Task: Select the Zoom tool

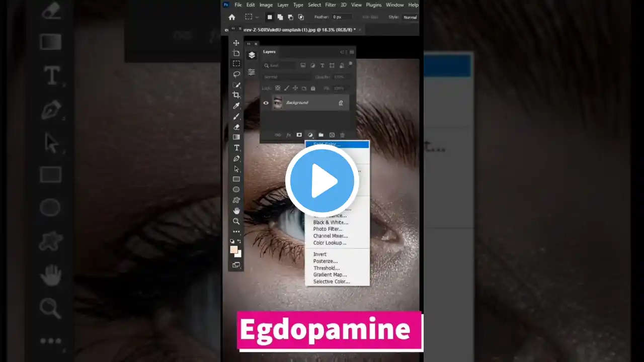Action: 236,221
